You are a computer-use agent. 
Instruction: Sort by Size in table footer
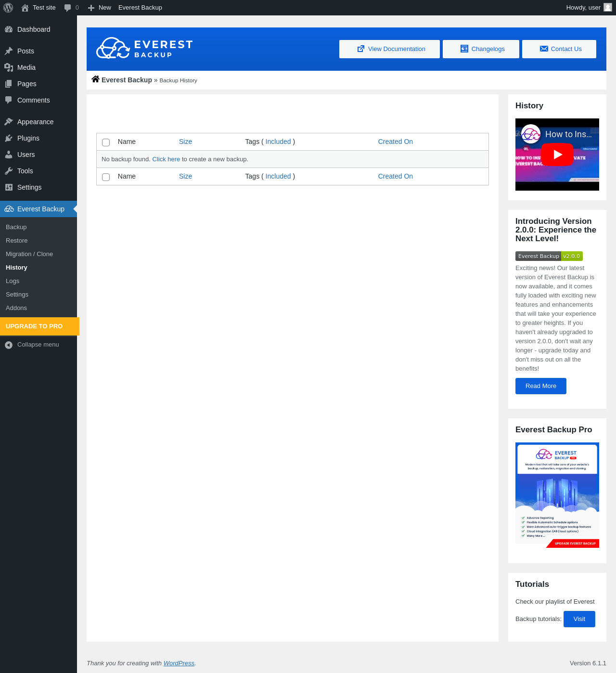pos(185,176)
